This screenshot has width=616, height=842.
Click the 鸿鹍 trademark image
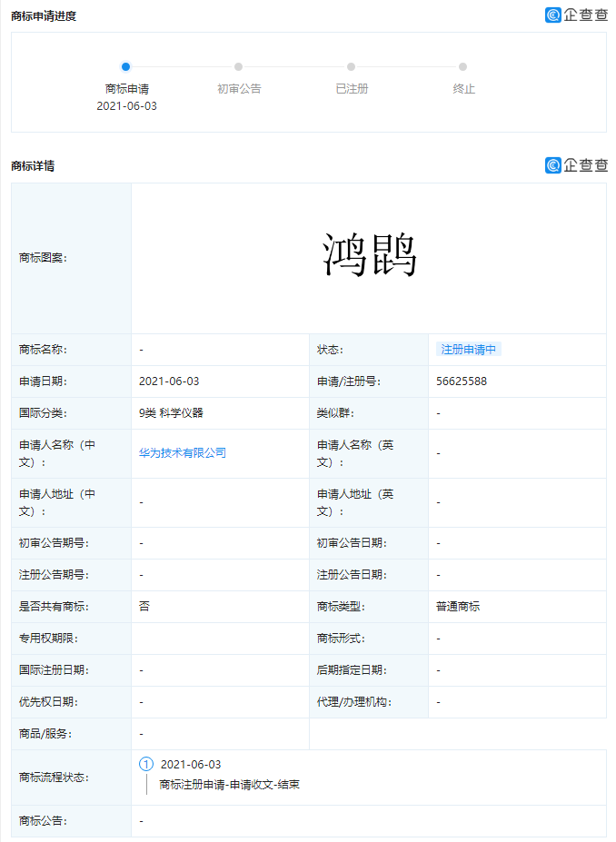pyautogui.click(x=369, y=256)
